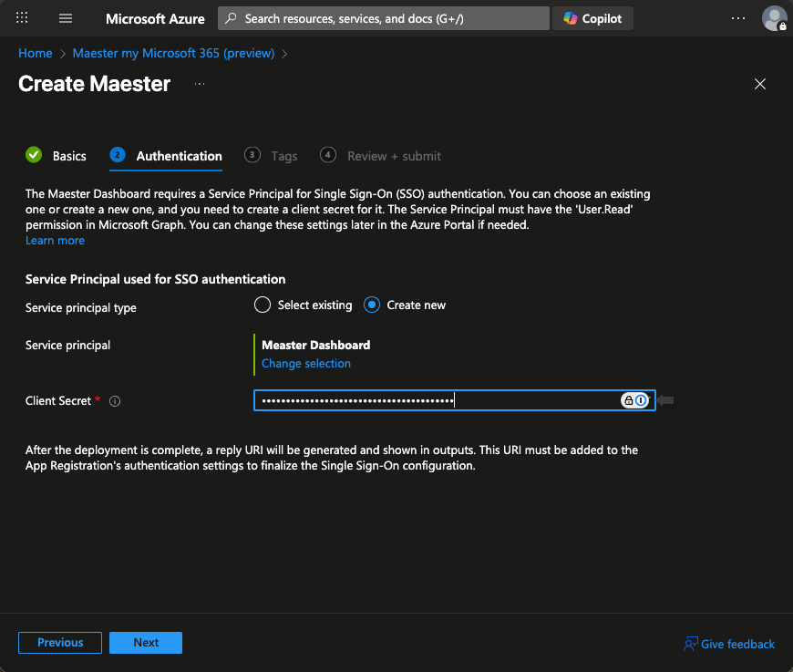Choose the Create new radio option

coord(372,305)
